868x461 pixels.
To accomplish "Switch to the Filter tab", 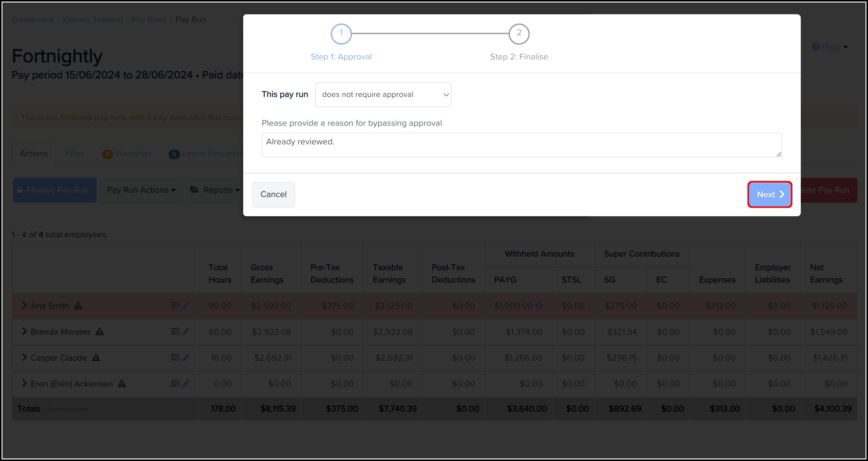I will click(75, 154).
